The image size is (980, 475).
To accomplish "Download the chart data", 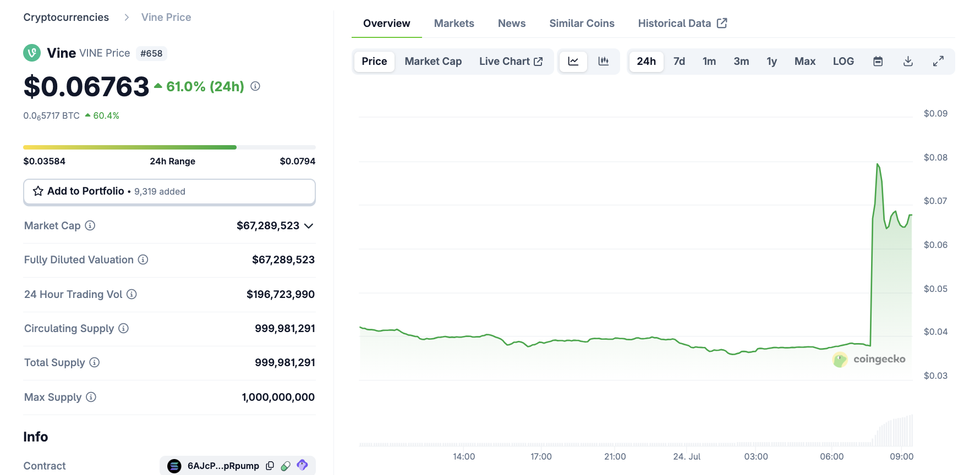I will pos(908,61).
